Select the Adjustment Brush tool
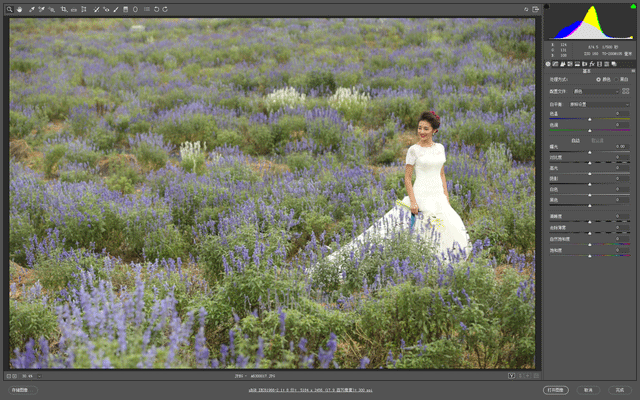The width and height of the screenshot is (640, 400). (116, 9)
